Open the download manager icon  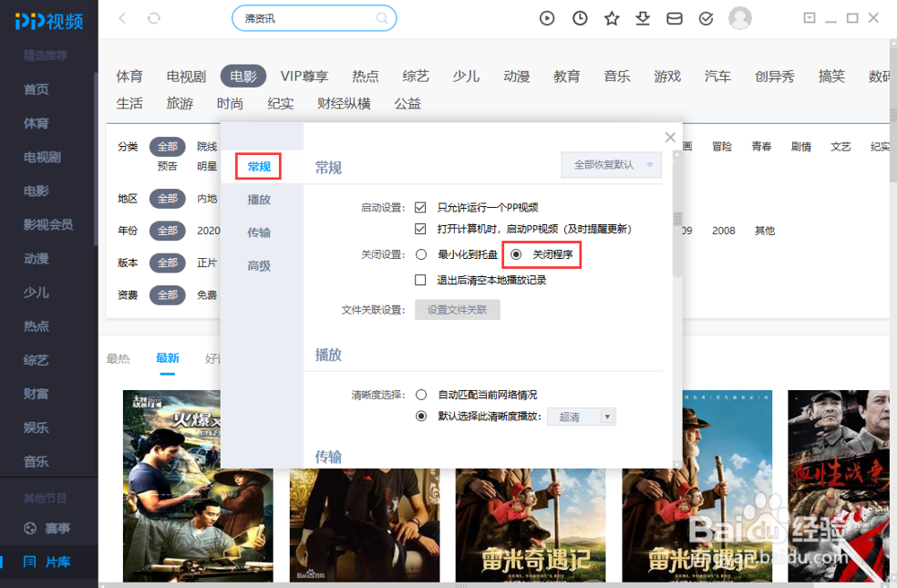point(643,18)
